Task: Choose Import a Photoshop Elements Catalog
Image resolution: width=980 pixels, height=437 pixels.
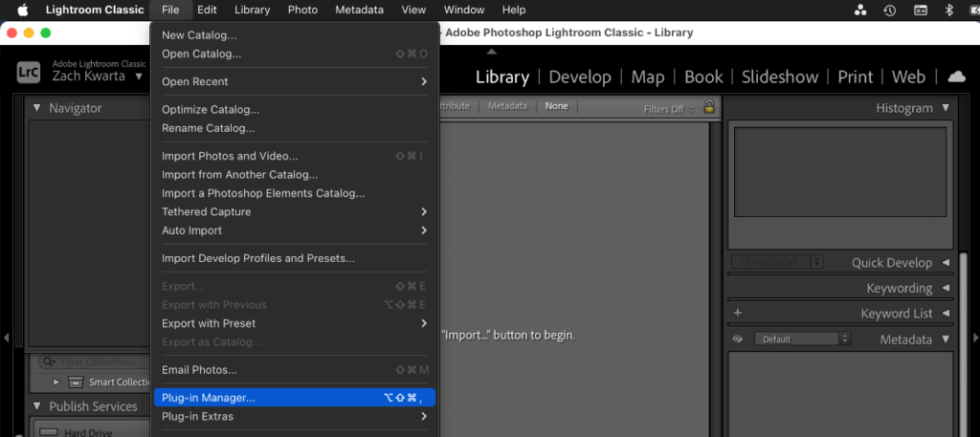Action: pos(295,193)
